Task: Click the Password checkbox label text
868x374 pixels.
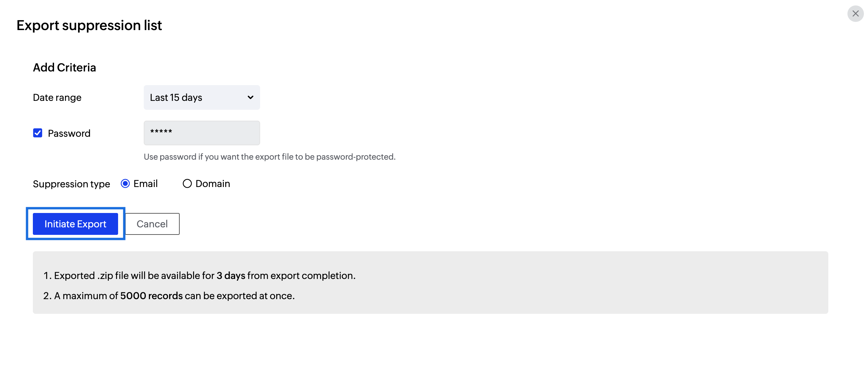Action: pos(69,133)
